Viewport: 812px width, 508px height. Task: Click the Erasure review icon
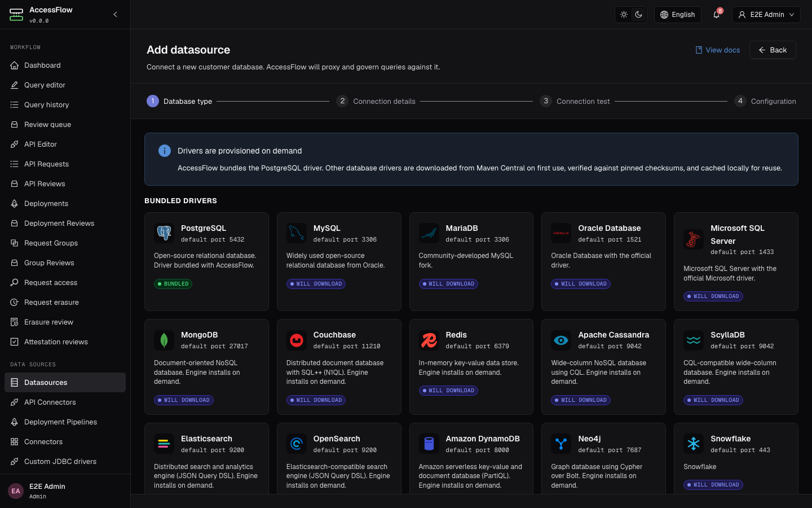tap(15, 322)
